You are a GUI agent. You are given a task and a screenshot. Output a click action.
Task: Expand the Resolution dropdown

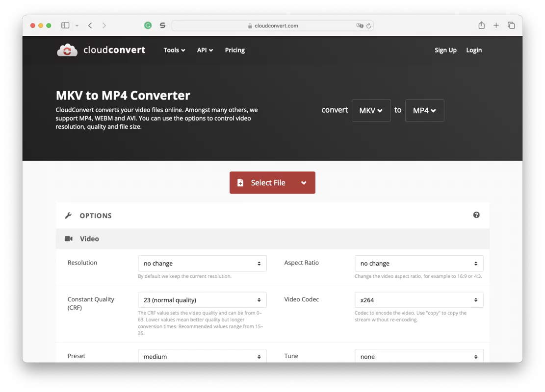tap(202, 264)
